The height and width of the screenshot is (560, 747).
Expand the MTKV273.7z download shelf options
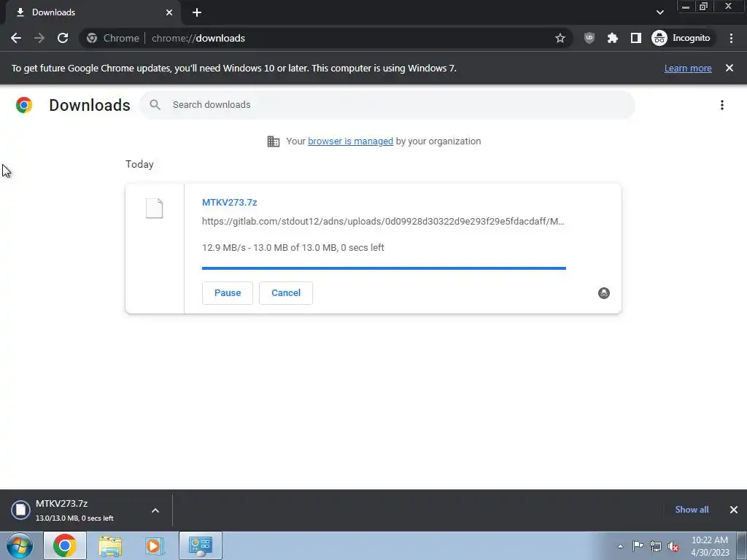155,510
